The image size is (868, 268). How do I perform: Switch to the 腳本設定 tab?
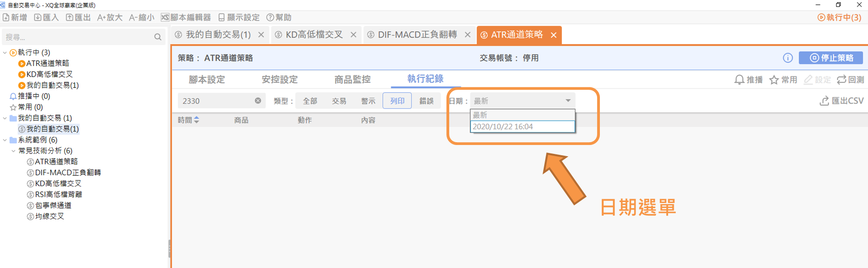207,80
